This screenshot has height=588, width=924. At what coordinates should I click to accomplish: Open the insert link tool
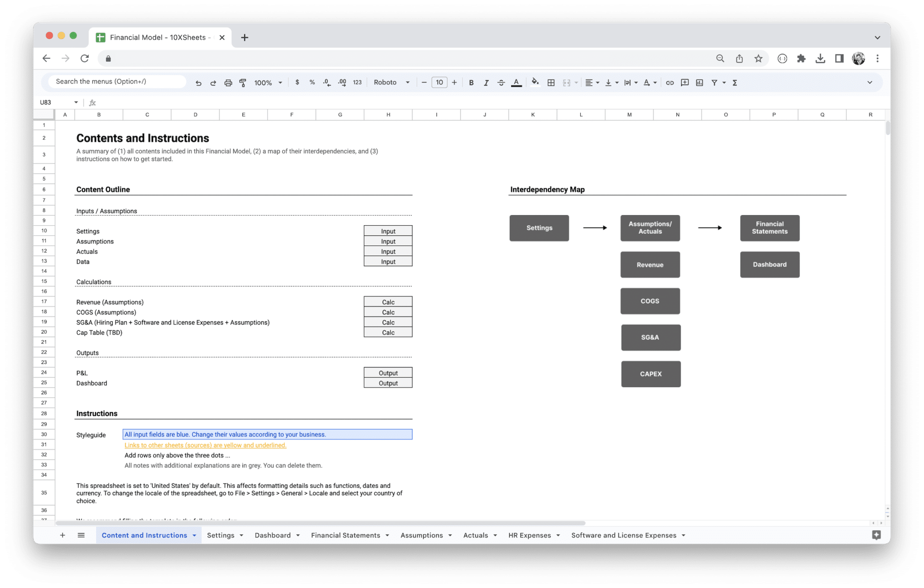coord(670,82)
